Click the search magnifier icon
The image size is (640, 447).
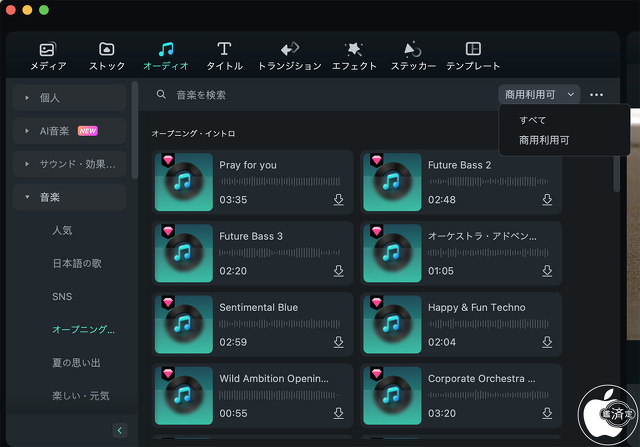click(161, 94)
